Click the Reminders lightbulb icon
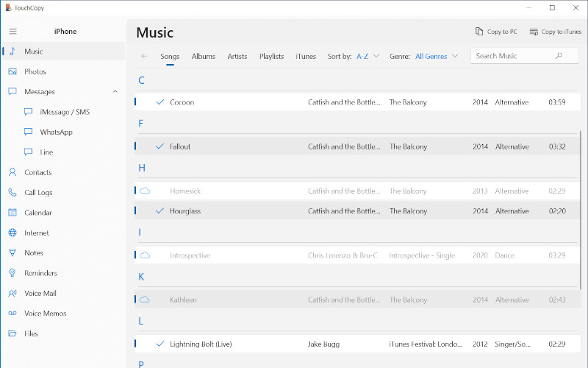Viewport: 588px width, 368px height. 12,273
